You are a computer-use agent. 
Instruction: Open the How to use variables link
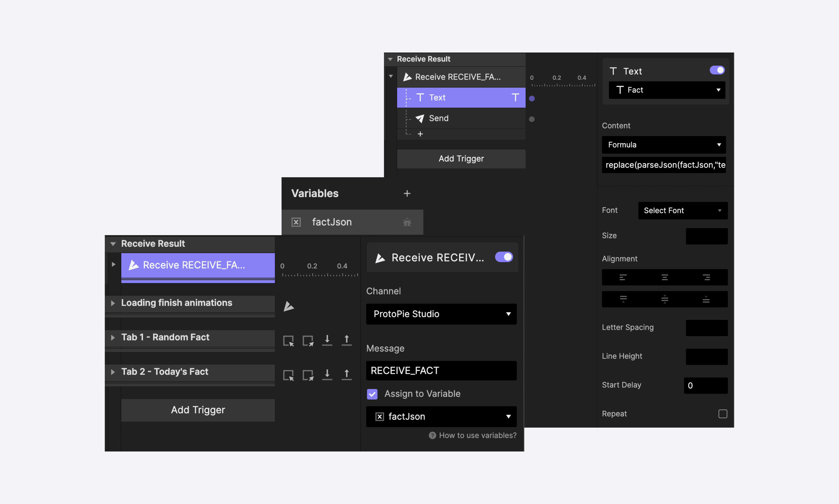tap(477, 435)
